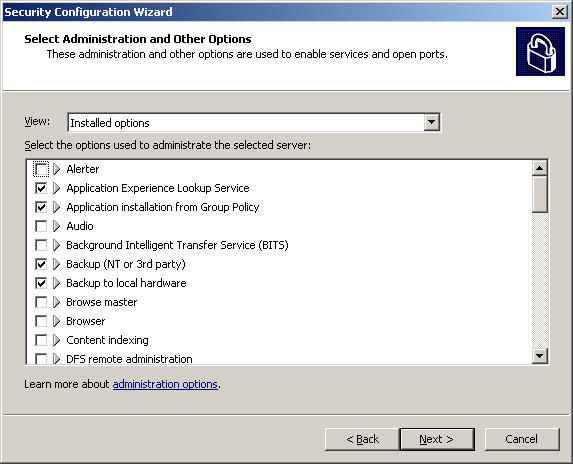Click the options list scrollbar thumb

(x=540, y=194)
